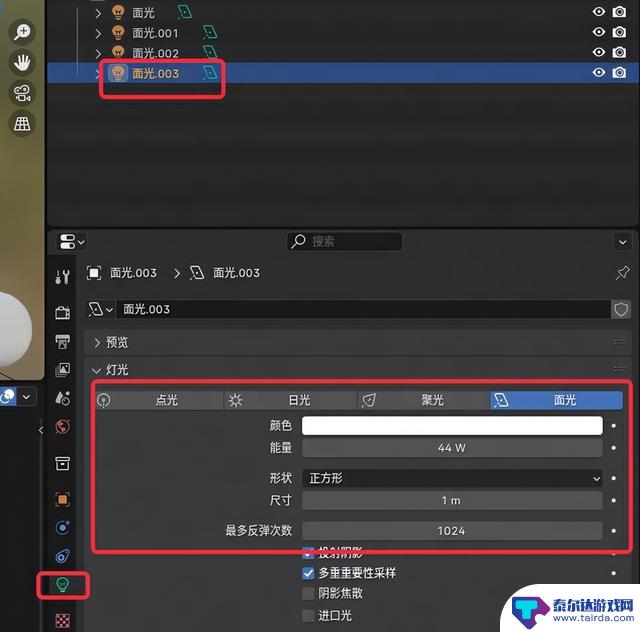Image resolution: width=640 pixels, height=632 pixels.
Task: Open the 颜色 color swatch
Action: [x=452, y=426]
